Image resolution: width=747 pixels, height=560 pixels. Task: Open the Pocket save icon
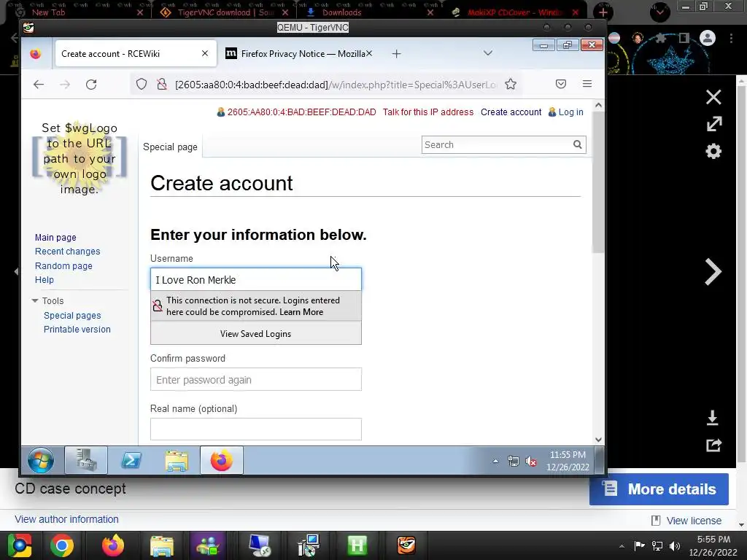pyautogui.click(x=561, y=85)
